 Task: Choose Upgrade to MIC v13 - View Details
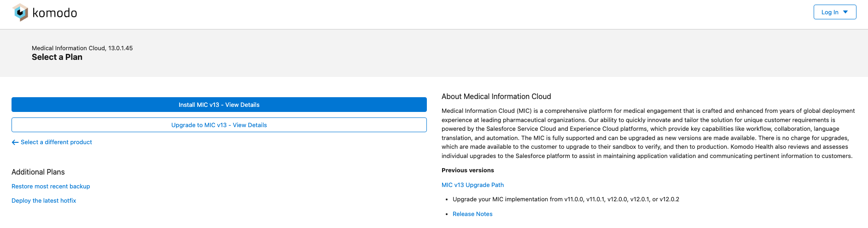coord(219,125)
